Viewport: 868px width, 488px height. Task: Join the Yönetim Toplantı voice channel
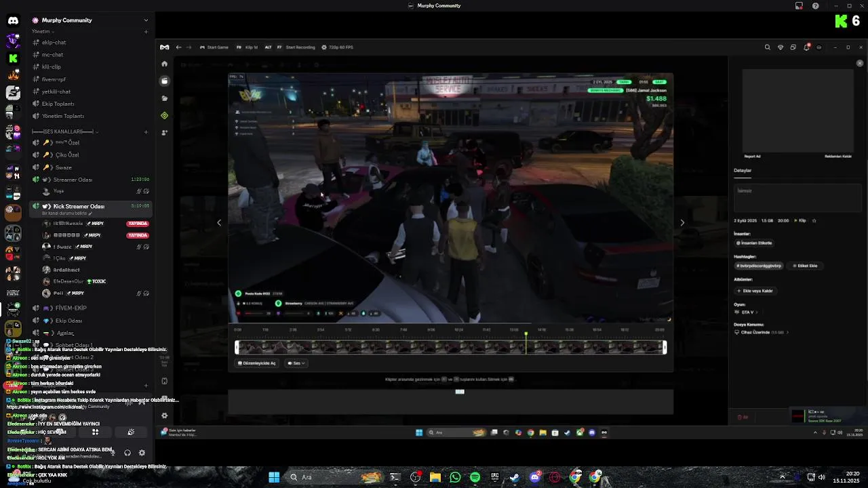(62, 116)
